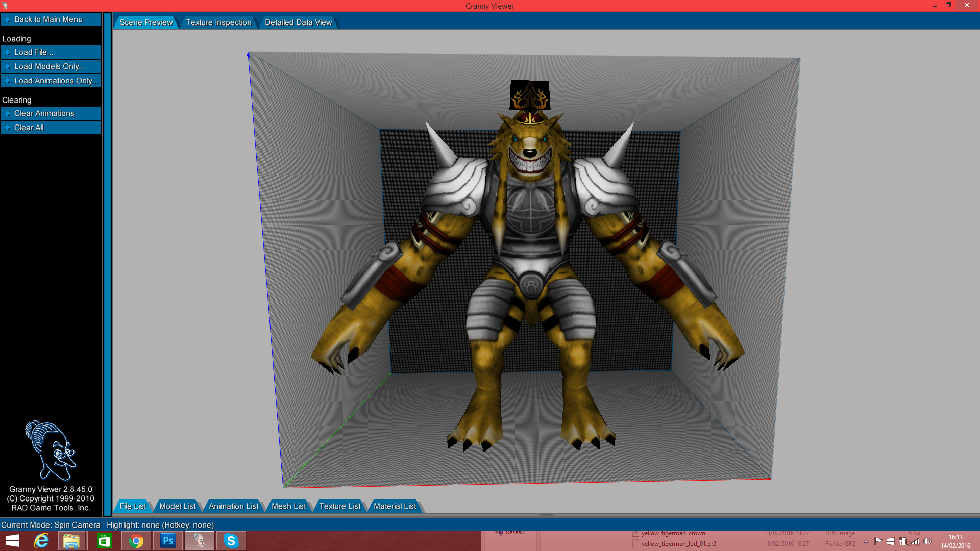Open Skype from taskbar
The image size is (980, 551).
[231, 541]
